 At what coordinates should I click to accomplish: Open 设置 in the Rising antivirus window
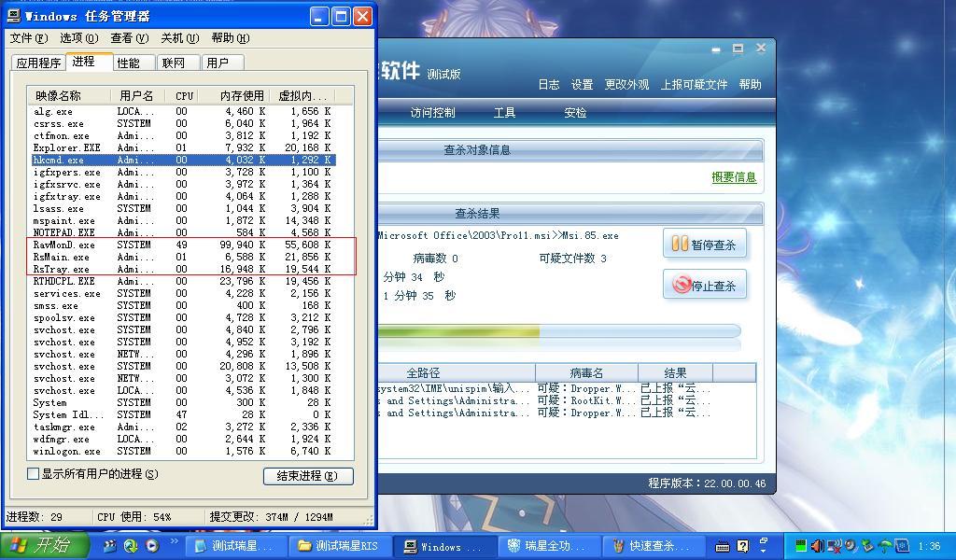coord(582,85)
